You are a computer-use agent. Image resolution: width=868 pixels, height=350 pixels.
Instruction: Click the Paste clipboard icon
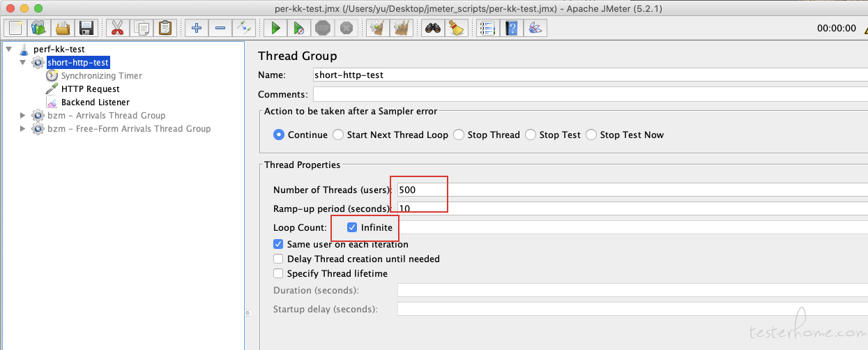[165, 28]
